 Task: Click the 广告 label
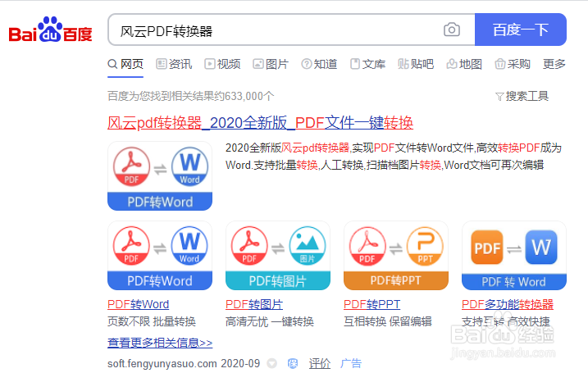[351, 363]
